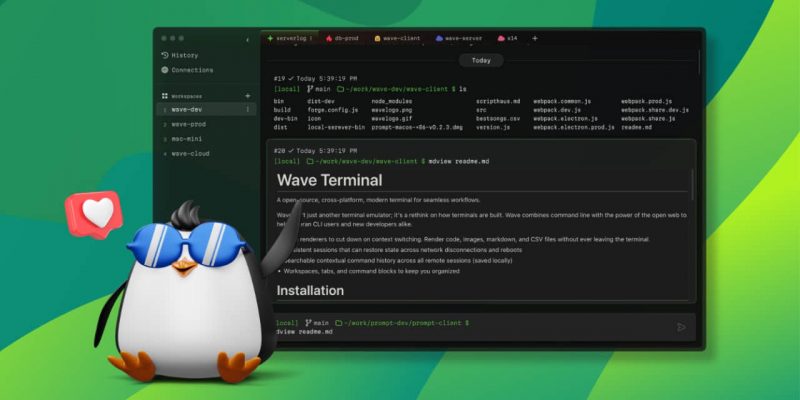This screenshot has height=400, width=800.
Task: Switch to the wave-server tab
Action: (x=458, y=38)
